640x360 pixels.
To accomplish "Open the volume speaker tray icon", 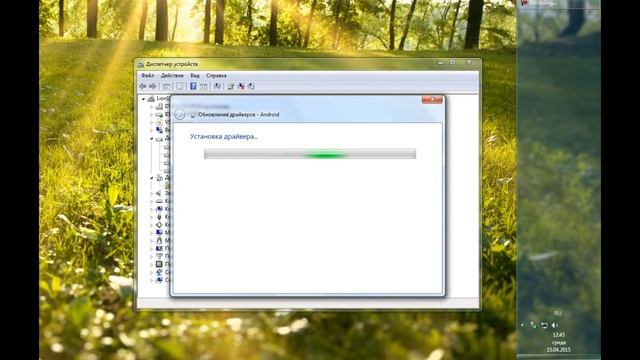I will pos(555,325).
